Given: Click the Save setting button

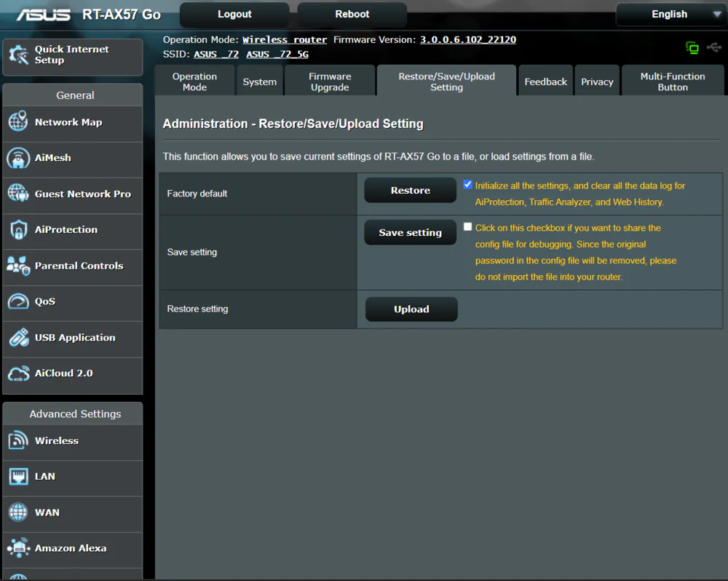Looking at the screenshot, I should (411, 232).
